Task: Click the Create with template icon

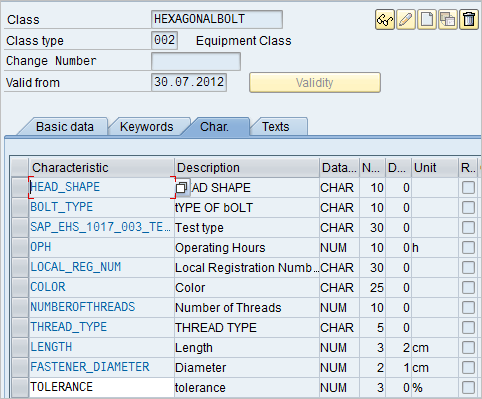Action: click(448, 20)
